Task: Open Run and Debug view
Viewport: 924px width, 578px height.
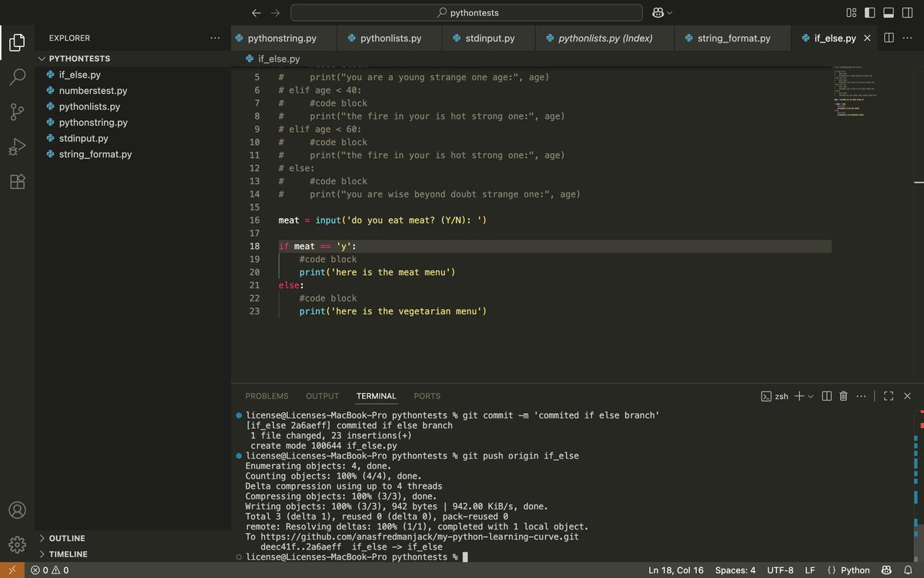Action: 17,146
